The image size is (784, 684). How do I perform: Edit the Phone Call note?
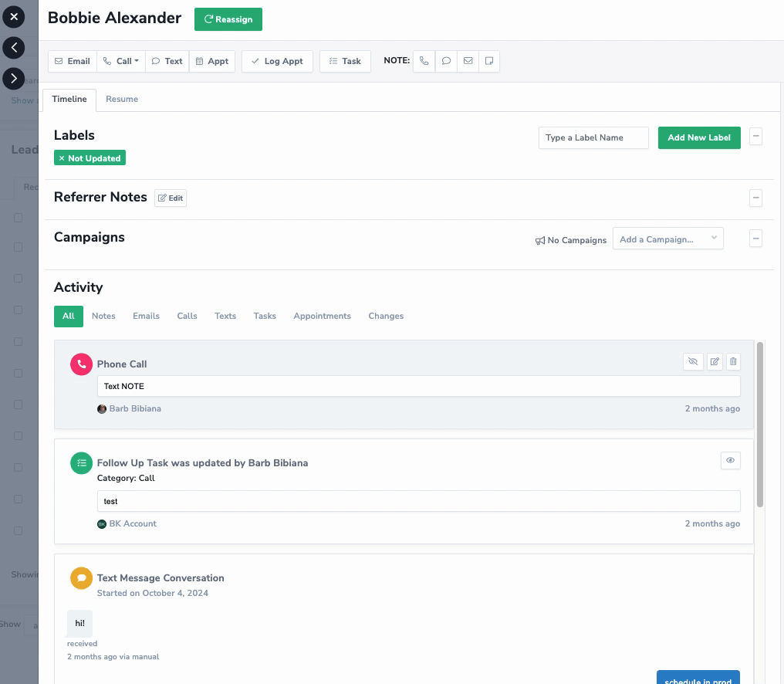coord(715,361)
